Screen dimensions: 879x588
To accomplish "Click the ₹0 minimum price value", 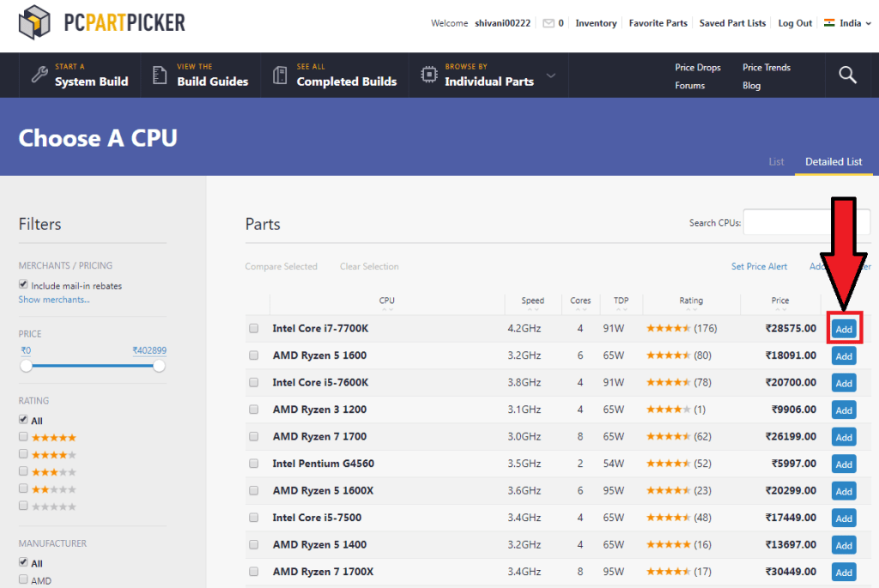I will (26, 350).
